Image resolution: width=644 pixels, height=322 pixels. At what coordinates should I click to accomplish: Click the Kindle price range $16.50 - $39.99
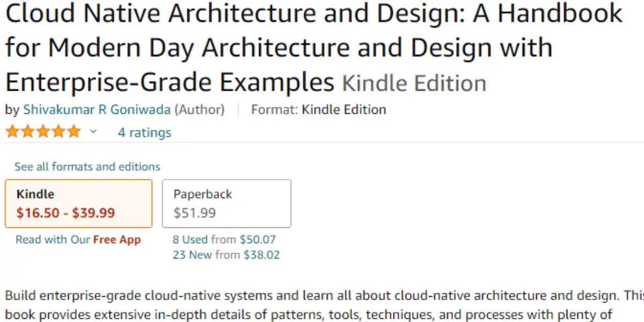tap(65, 213)
